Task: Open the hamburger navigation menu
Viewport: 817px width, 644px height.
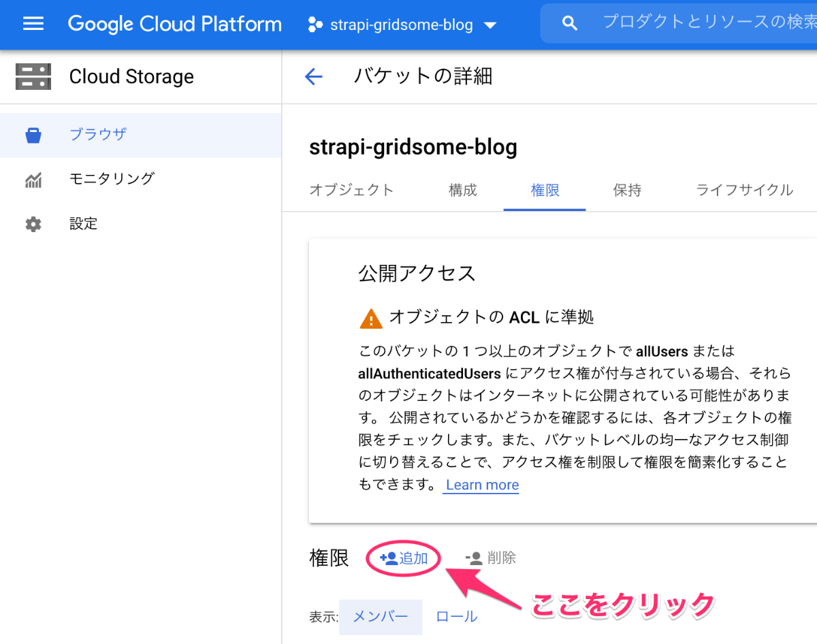Action: [33, 25]
